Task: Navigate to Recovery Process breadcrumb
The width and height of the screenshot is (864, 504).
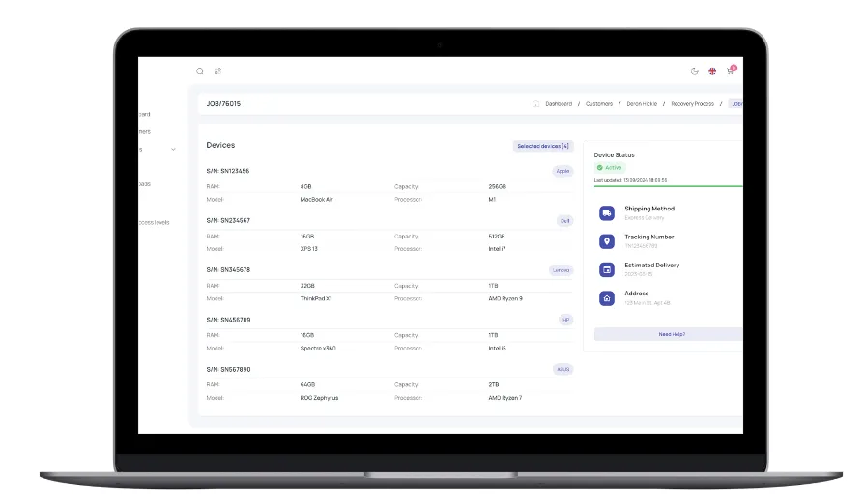Action: (692, 103)
